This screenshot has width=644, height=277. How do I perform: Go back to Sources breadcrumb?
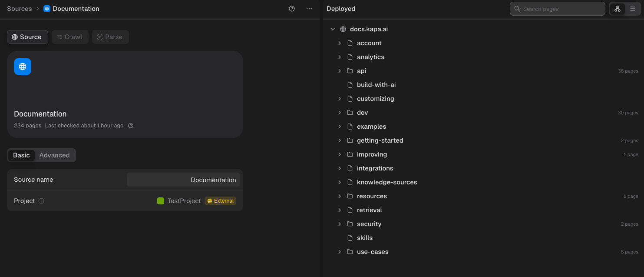(x=20, y=9)
